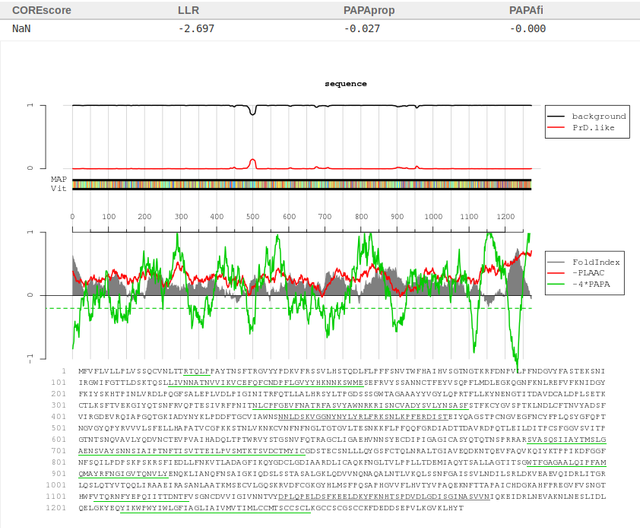The width and height of the screenshot is (640, 528).
Task: Select the LLR value -2.697
Action: (196, 29)
